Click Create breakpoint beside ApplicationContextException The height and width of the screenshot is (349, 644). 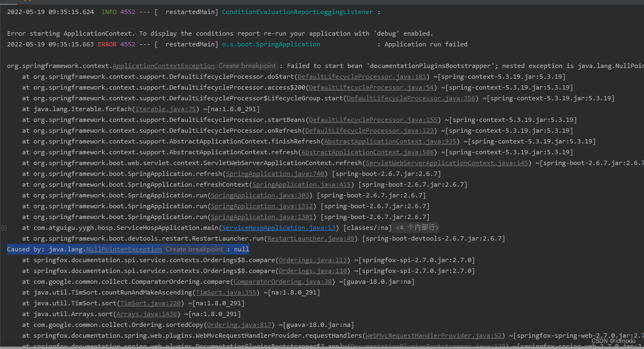click(x=247, y=66)
